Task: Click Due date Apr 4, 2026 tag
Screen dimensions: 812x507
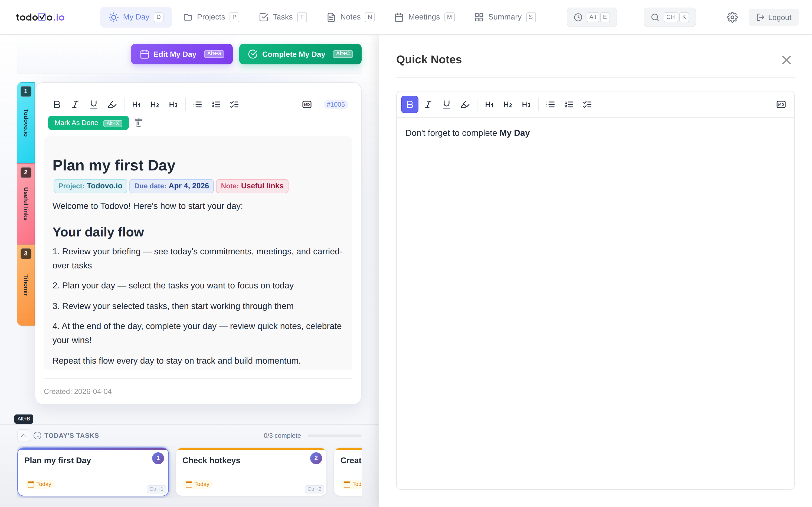Action: [x=171, y=186]
